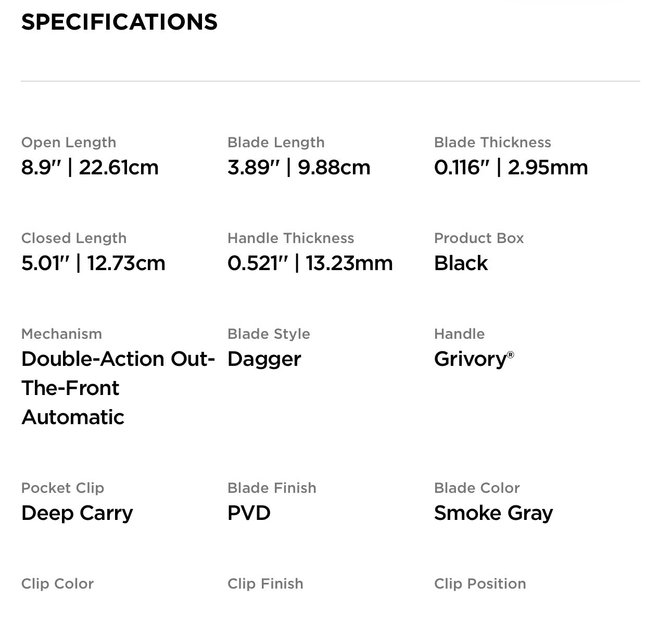Click the Product Box value Black

tap(461, 263)
